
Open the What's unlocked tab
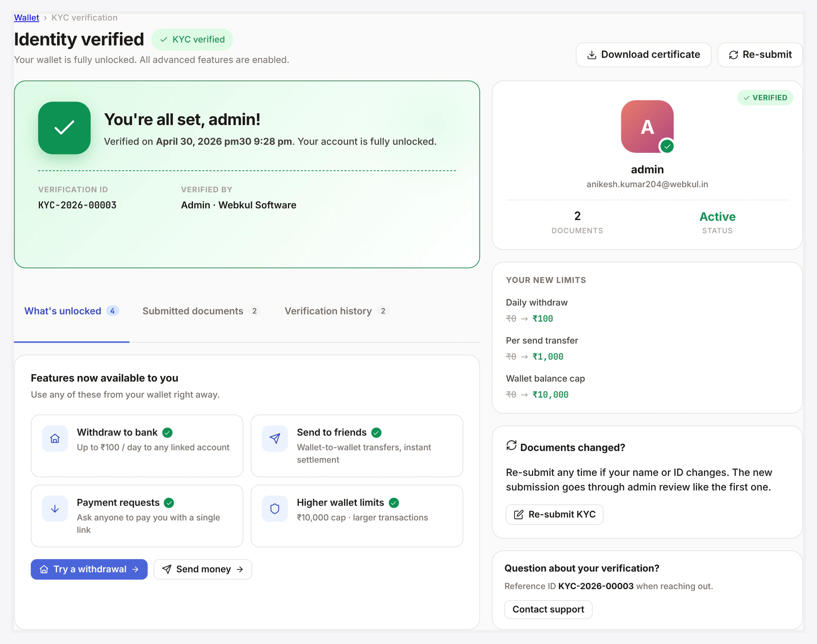pyautogui.click(x=71, y=311)
